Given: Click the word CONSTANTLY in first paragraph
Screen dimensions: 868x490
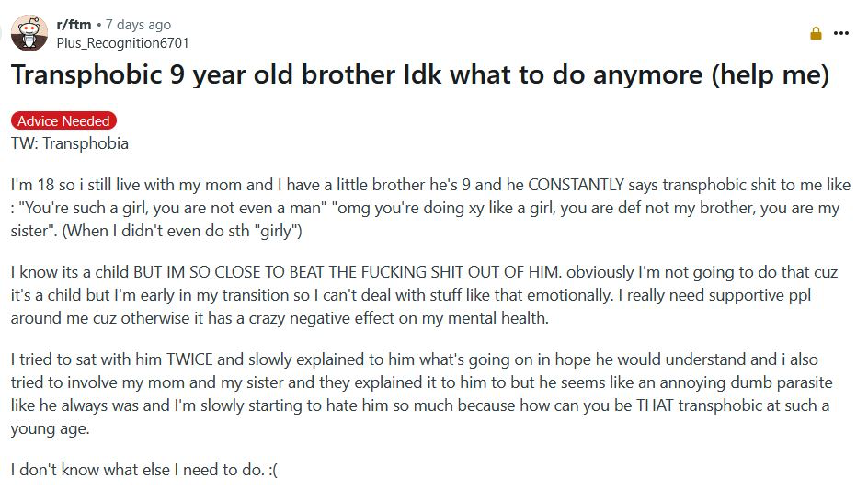Looking at the screenshot, I should pyautogui.click(x=576, y=185).
